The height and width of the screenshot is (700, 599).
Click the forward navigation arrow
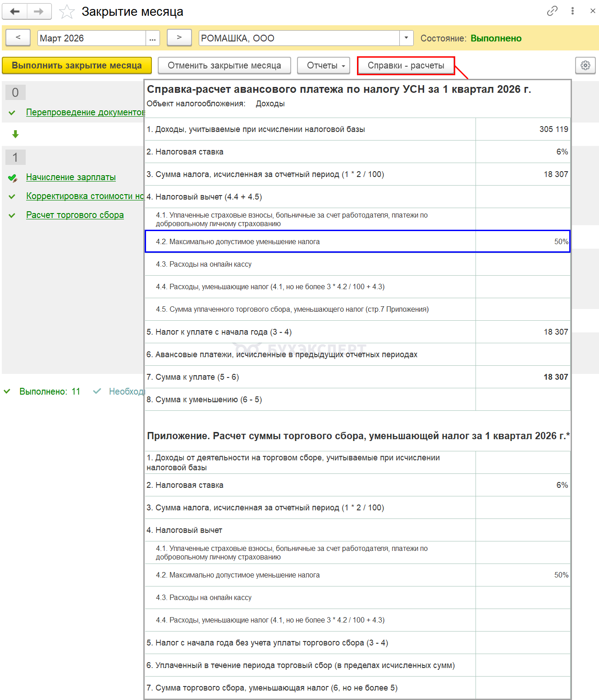pyautogui.click(x=39, y=12)
